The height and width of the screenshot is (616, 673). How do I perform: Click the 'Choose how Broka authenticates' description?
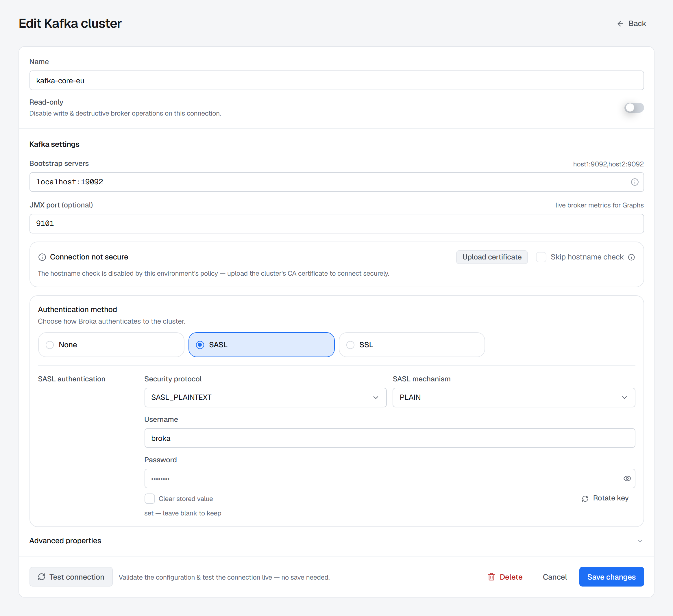click(x=112, y=321)
